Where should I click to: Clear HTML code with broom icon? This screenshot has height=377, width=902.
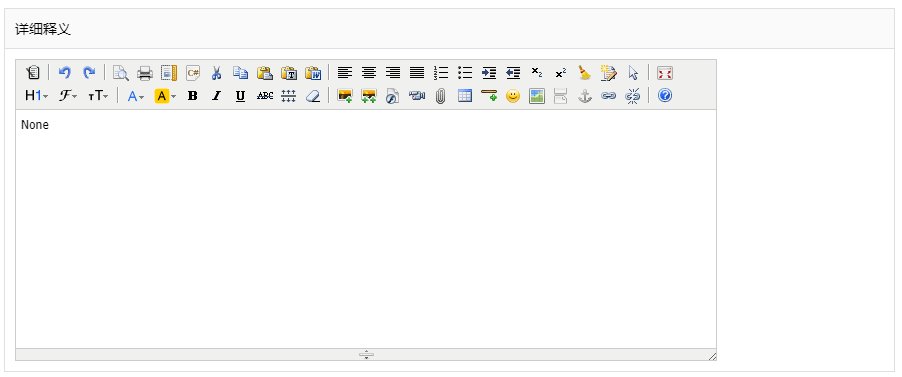585,73
